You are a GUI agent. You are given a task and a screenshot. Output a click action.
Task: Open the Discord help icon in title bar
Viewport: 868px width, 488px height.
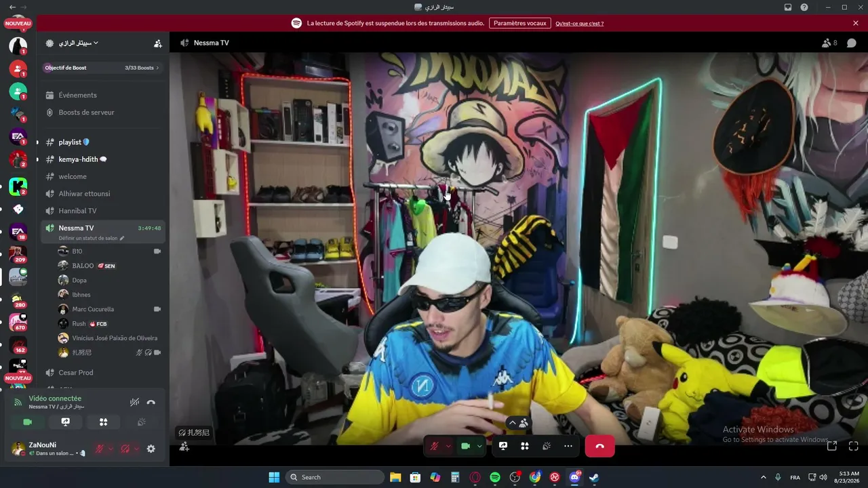pyautogui.click(x=804, y=7)
